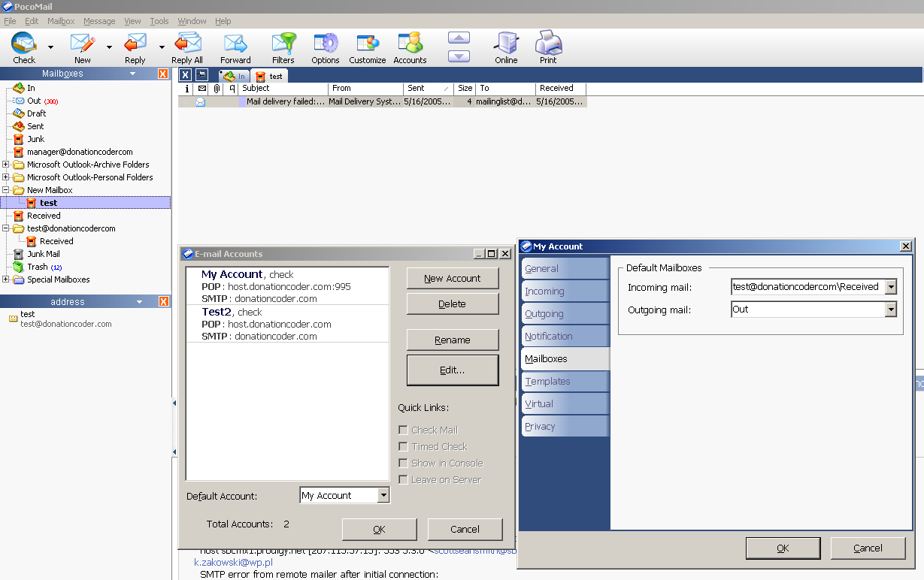Toggle the Timed Check checkbox
Image resolution: width=924 pixels, height=580 pixels.
click(x=404, y=446)
